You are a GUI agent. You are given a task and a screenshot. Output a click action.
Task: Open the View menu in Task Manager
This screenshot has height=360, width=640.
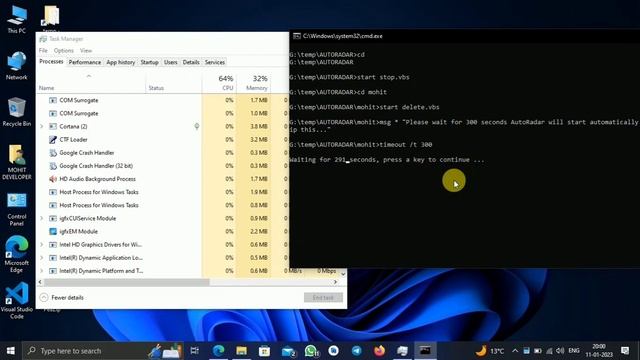(x=86, y=50)
